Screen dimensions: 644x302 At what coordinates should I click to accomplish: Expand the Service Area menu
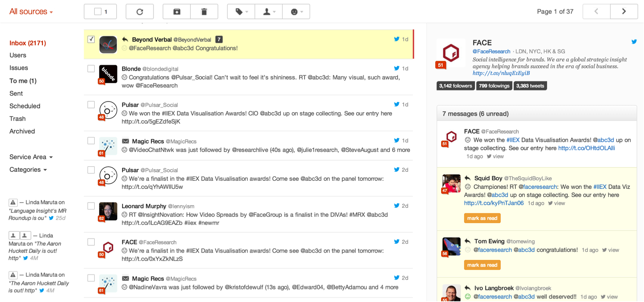pyautogui.click(x=31, y=157)
